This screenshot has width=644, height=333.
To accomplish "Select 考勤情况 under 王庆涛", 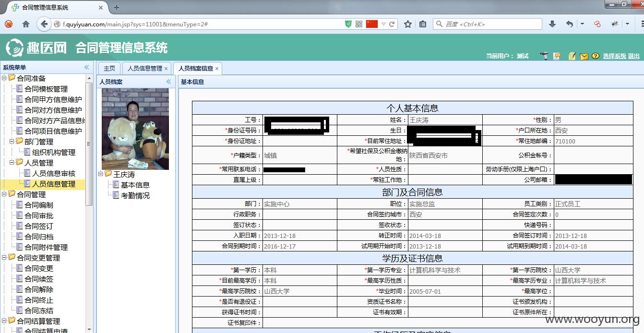I will coord(135,195).
